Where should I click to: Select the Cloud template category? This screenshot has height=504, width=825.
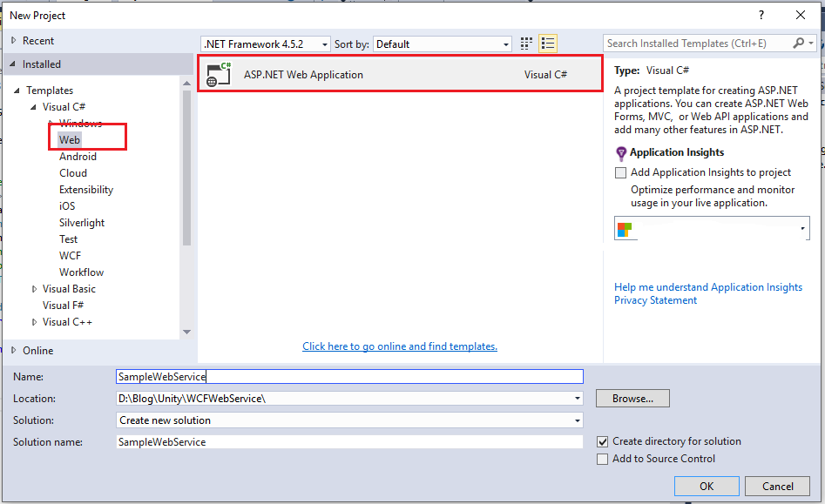(73, 173)
